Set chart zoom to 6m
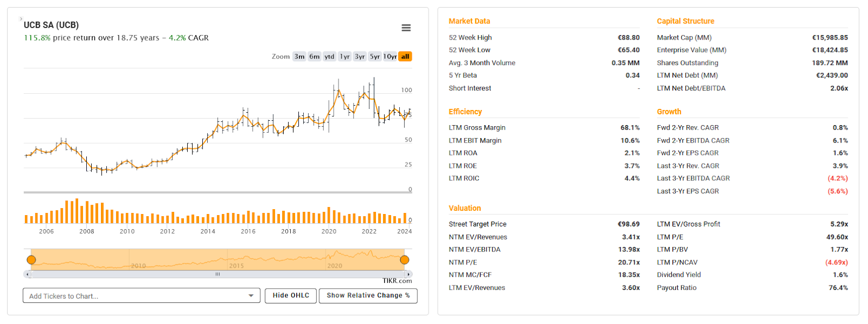Viewport: 868px width, 324px height. coord(315,56)
